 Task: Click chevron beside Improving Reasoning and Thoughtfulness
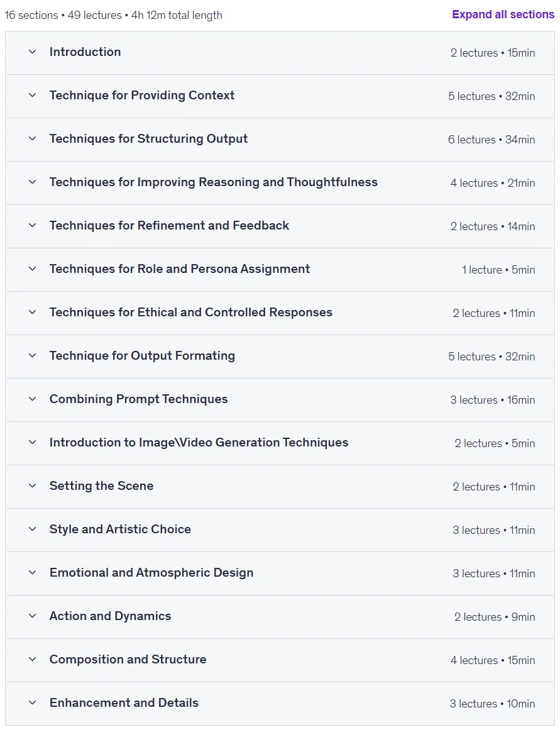coord(32,182)
